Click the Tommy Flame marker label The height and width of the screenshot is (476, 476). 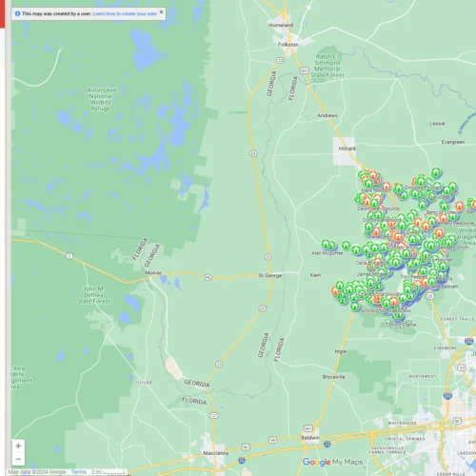[x=402, y=325]
